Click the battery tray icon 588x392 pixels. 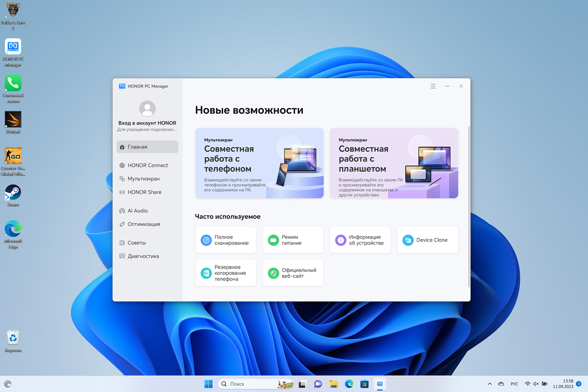tap(544, 384)
